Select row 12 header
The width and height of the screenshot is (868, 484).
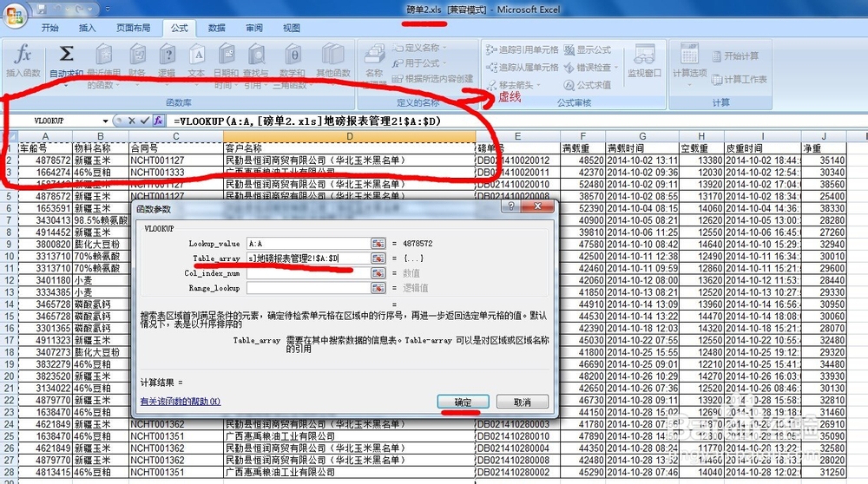click(x=9, y=280)
